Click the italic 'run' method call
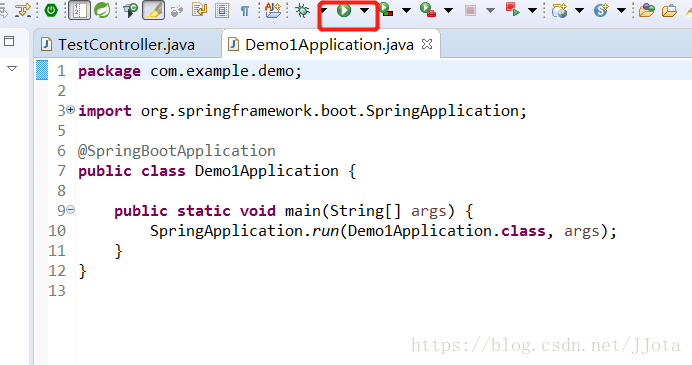This screenshot has width=692, height=365. 326,231
